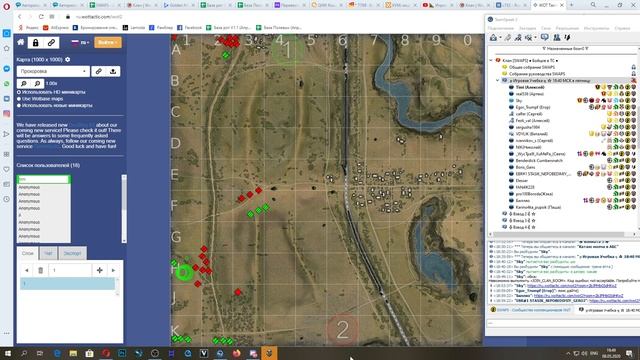Click spawn marker 2 on map
Screen dimensions: 640x360
click(x=342, y=329)
